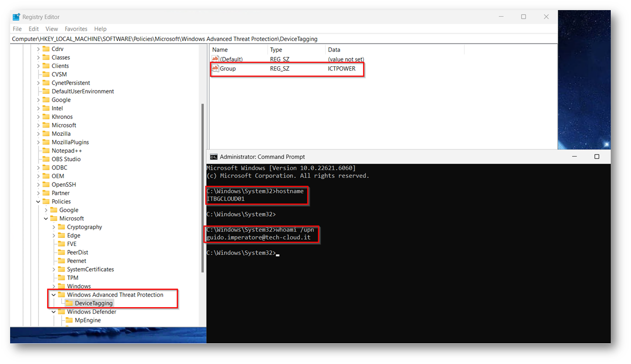Click the OBS Studio folder icon
Screen dimensions: 631x364
click(46, 159)
